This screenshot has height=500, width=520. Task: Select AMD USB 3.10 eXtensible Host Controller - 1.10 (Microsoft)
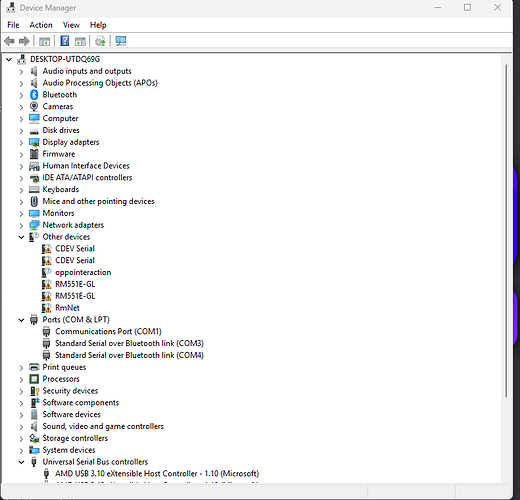pyautogui.click(x=157, y=474)
